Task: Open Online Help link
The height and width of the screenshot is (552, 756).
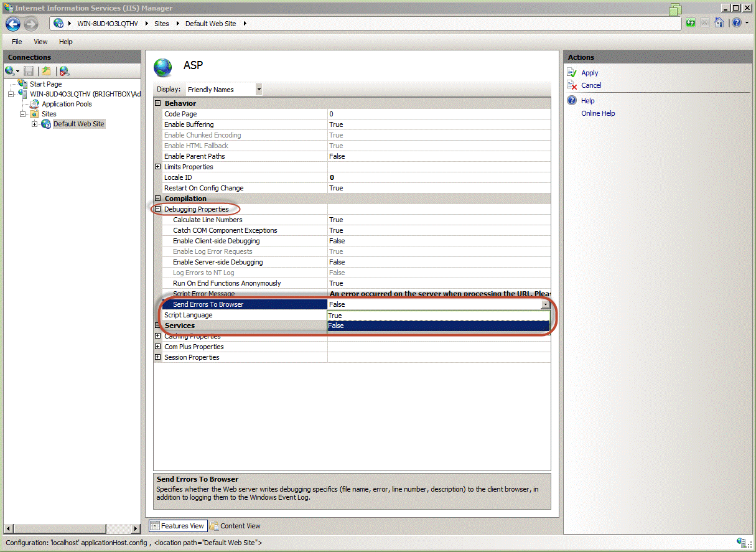Action: pyautogui.click(x=598, y=113)
